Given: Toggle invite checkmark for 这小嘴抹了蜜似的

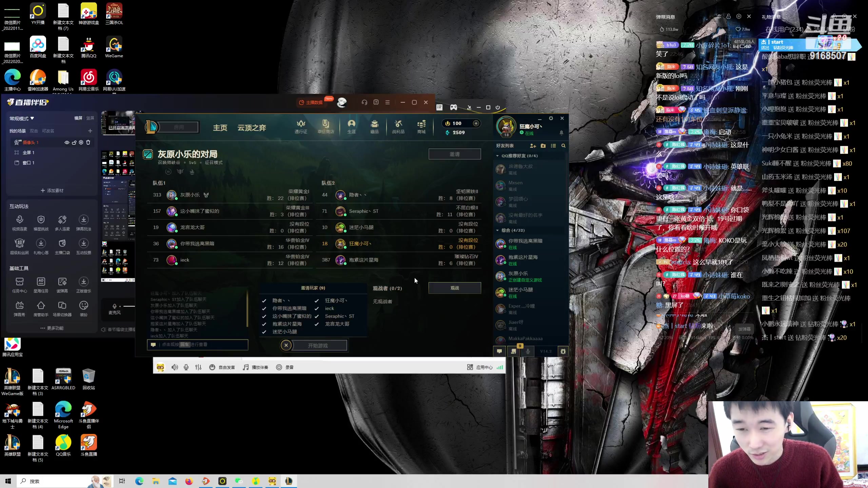Looking at the screenshot, I should [264, 316].
